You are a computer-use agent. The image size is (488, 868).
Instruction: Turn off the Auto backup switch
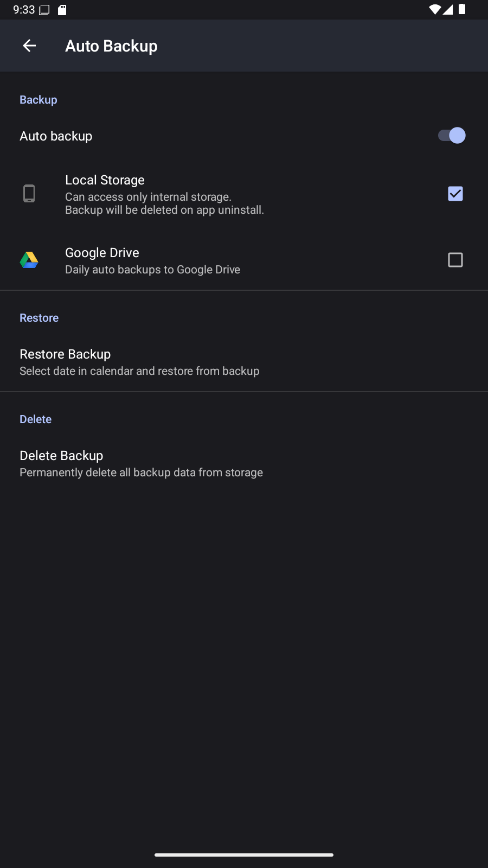[452, 135]
